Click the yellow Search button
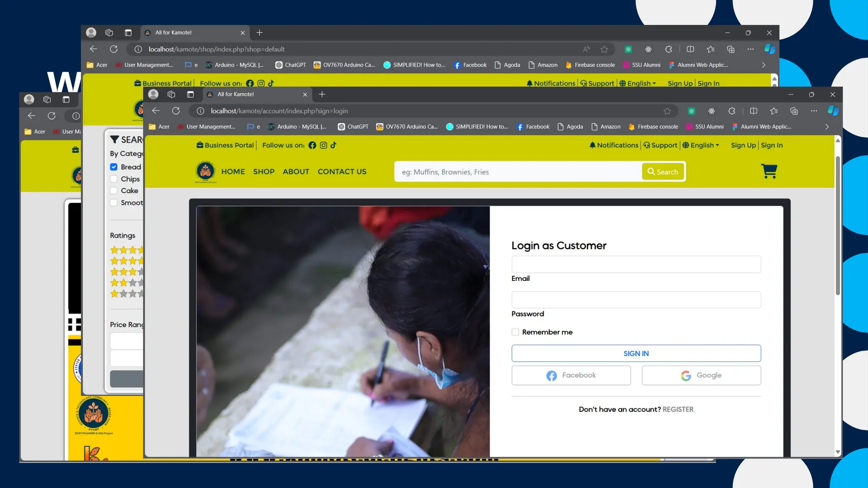Screen dimensions: 868x488 click(x=663, y=172)
